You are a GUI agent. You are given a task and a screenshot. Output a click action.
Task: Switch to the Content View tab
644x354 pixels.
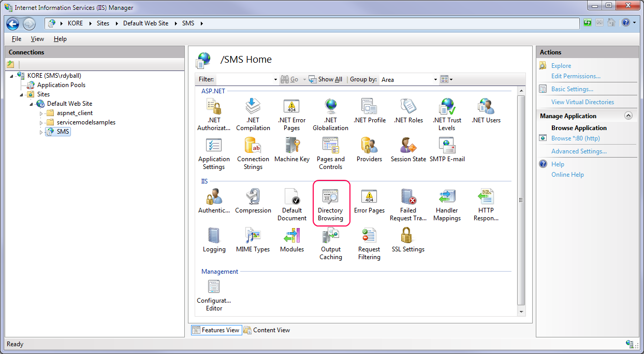[267, 330]
